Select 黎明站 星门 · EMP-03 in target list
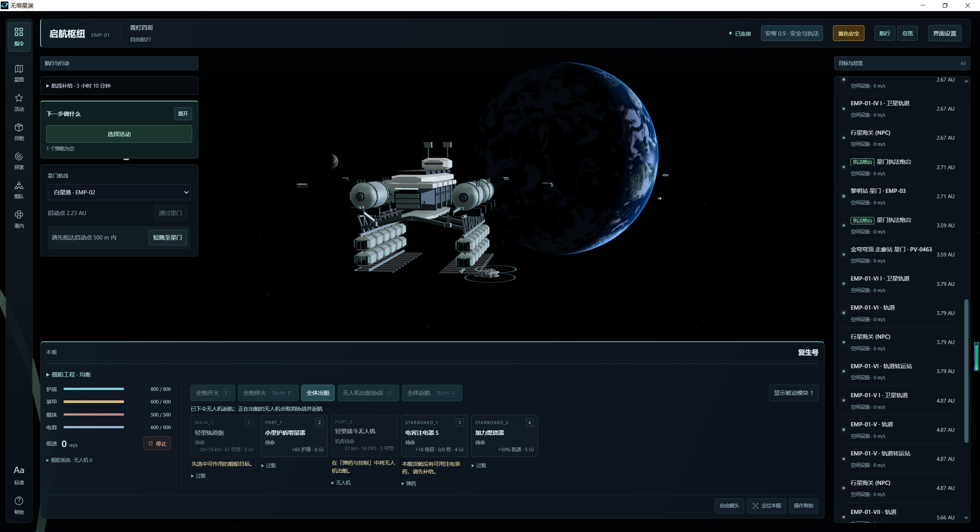Image resolution: width=980 pixels, height=532 pixels. click(899, 196)
